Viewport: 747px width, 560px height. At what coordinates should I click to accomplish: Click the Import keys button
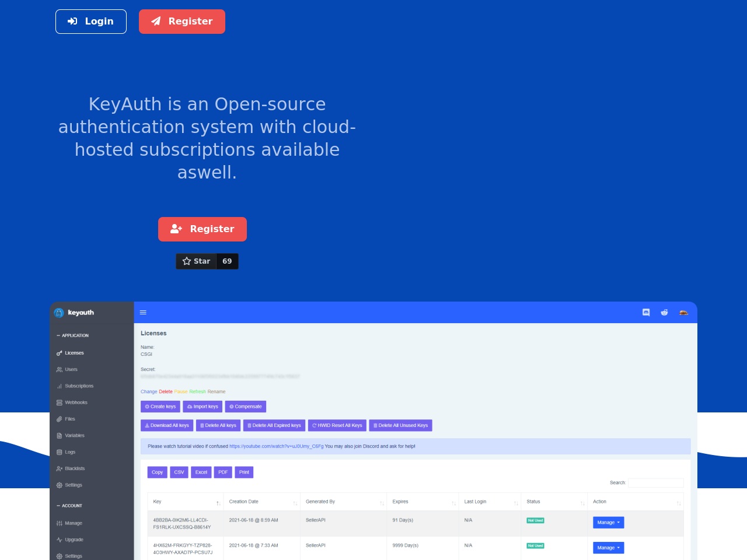point(203,407)
